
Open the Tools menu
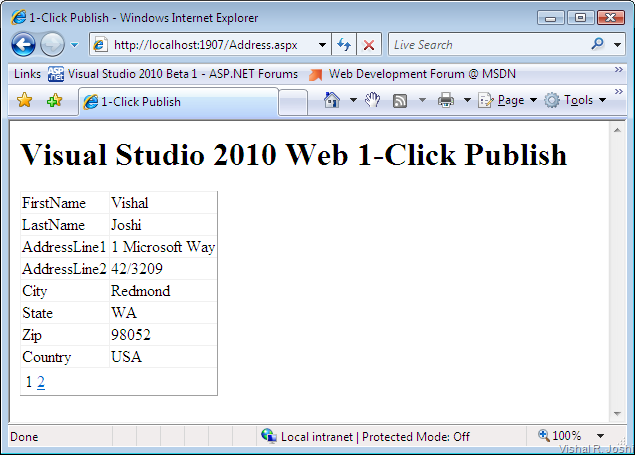[575, 100]
